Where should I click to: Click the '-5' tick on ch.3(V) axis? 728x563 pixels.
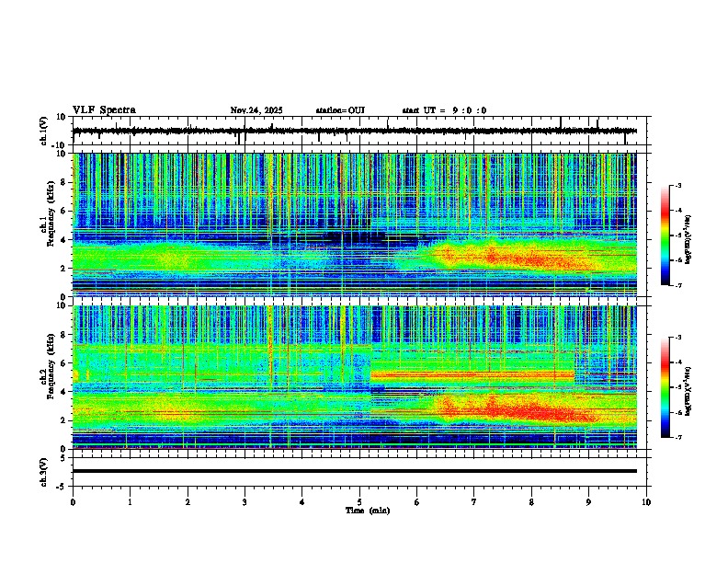tap(62, 487)
